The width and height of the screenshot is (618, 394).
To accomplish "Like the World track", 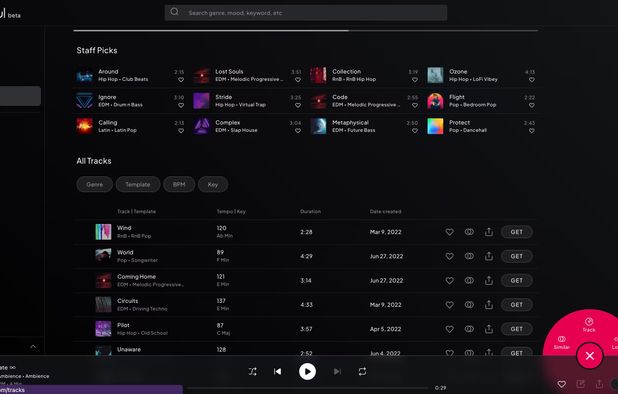I will point(449,256).
